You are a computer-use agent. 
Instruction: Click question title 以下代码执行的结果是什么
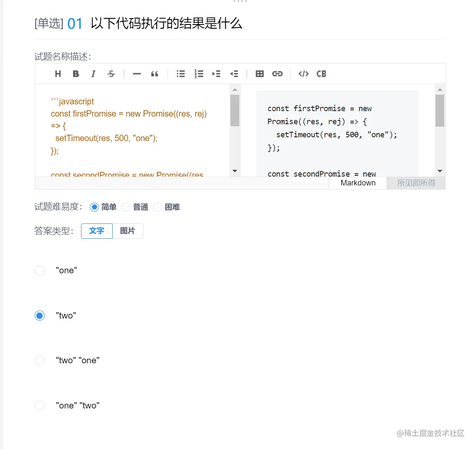point(166,23)
